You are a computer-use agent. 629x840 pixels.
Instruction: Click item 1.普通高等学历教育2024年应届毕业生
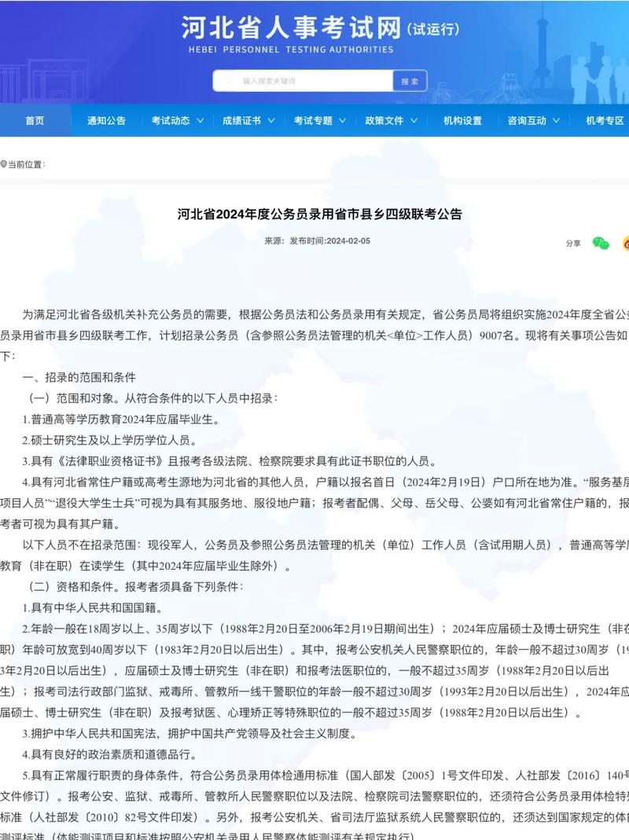coord(121,420)
